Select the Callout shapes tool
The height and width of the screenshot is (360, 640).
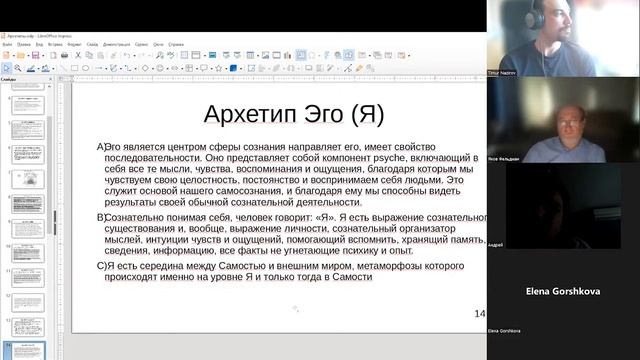coord(203,68)
